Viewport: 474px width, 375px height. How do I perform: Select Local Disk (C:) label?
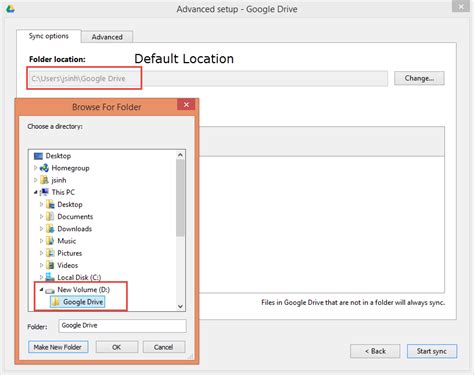pyautogui.click(x=79, y=277)
